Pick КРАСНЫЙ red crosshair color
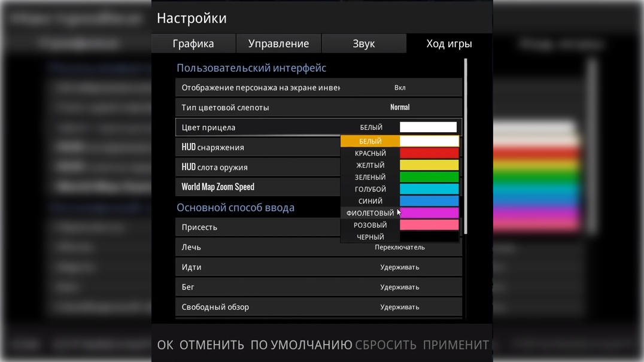The height and width of the screenshot is (362, 644). 399,153
